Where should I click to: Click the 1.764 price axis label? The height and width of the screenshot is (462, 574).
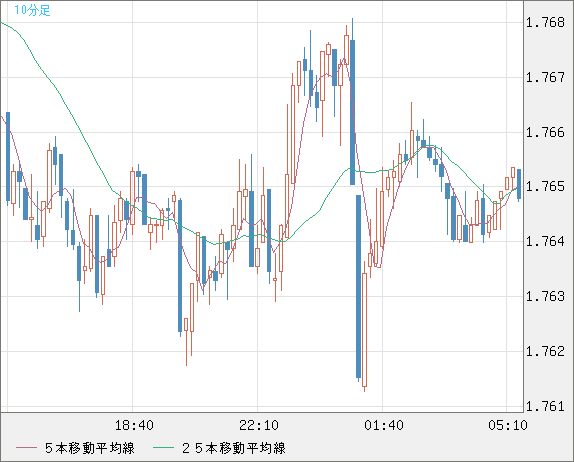click(x=545, y=242)
